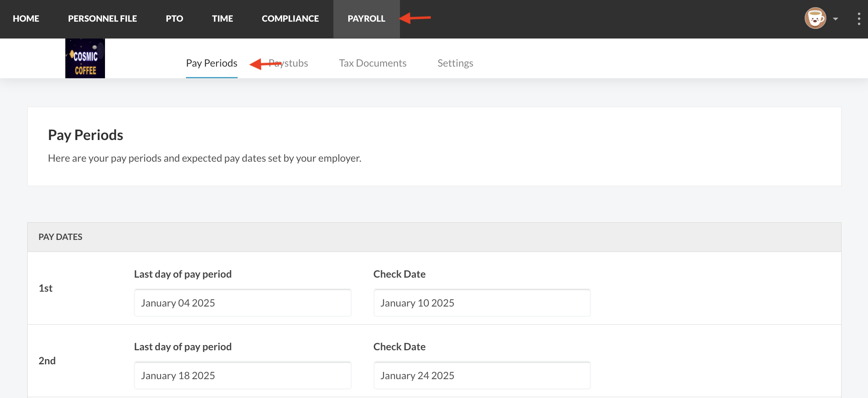The width and height of the screenshot is (868, 398).
Task: Navigate to the PTO page
Action: [174, 19]
